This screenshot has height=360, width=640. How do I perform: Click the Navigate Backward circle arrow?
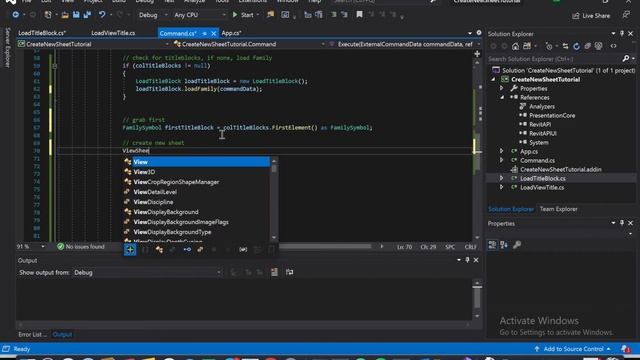click(x=15, y=15)
